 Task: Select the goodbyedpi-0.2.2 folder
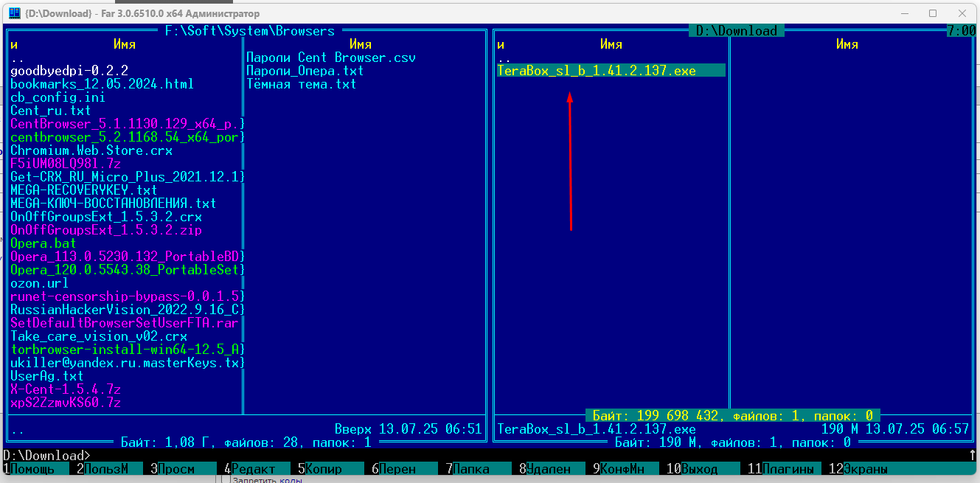coord(69,71)
